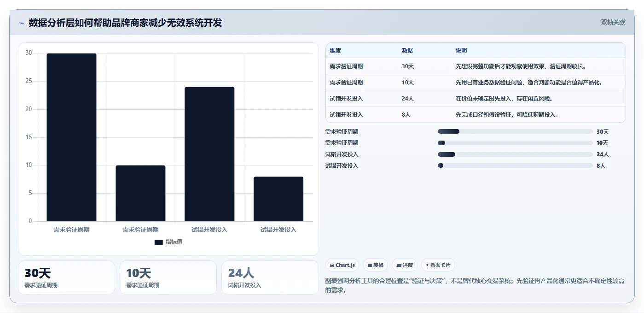Click table cell 30天
The image size is (644, 313).
point(408,66)
